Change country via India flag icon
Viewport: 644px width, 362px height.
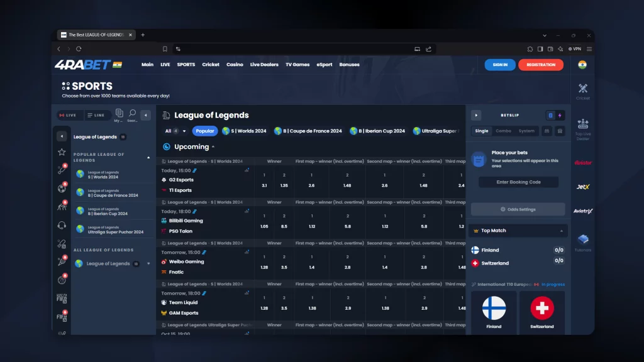pos(582,65)
